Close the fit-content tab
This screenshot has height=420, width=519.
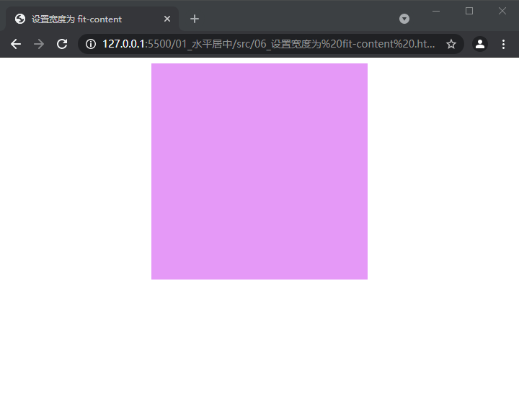click(x=167, y=19)
